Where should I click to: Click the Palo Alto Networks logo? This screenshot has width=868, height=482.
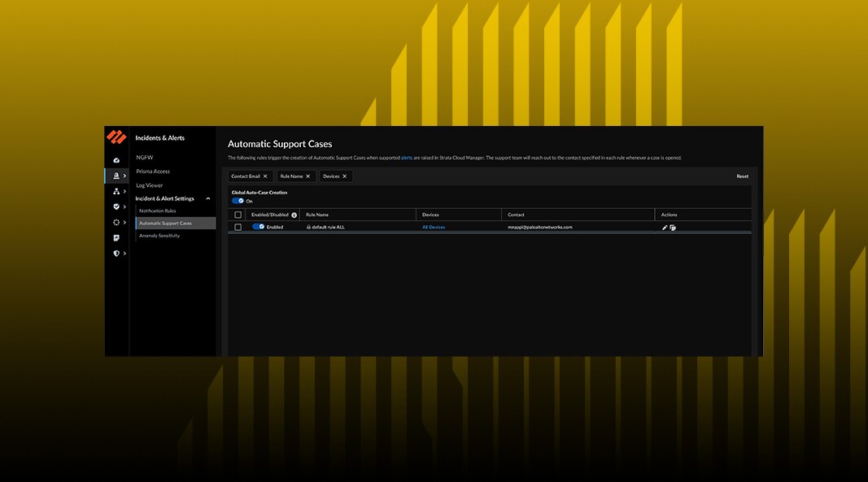coord(116,137)
